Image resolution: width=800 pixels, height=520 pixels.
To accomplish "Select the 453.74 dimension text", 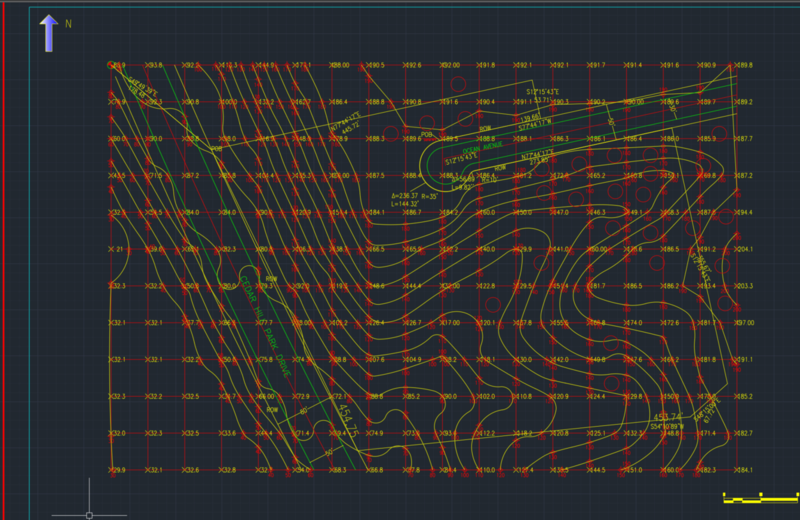I will (x=667, y=415).
